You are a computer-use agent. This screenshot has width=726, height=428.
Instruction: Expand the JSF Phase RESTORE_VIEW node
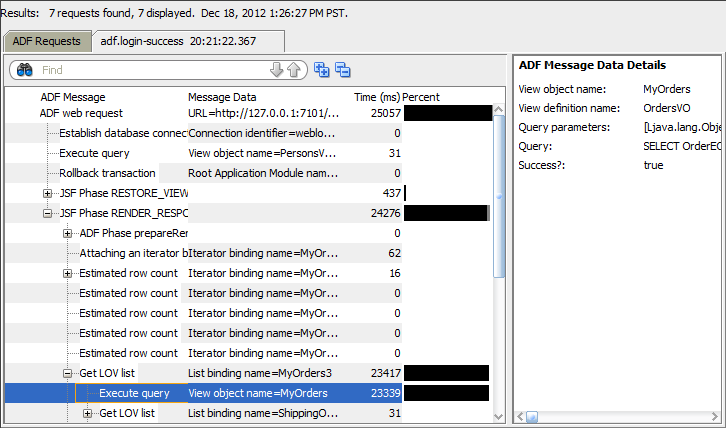pyautogui.click(x=47, y=193)
